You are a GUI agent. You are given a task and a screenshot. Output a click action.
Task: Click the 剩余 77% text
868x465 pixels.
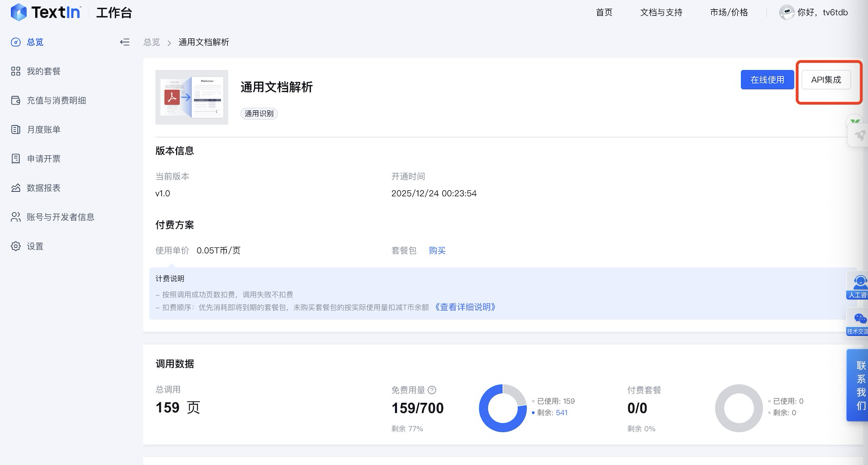click(x=407, y=429)
